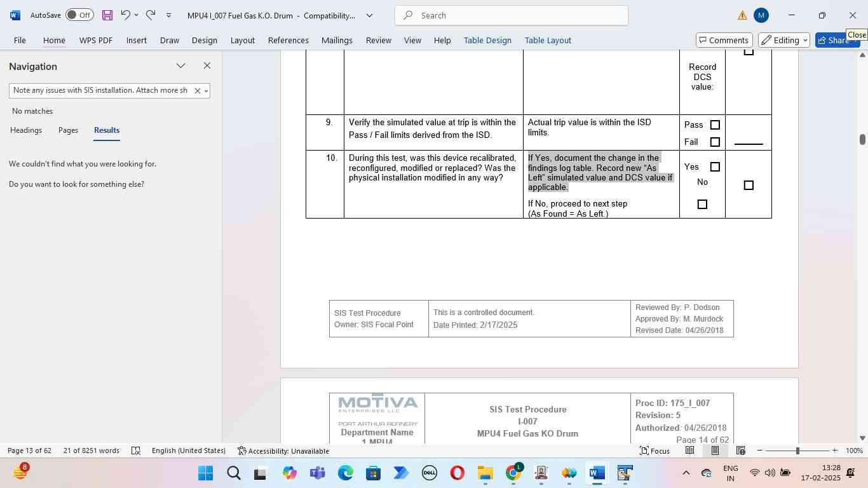Open the account profile avatar M
Image resolution: width=868 pixels, height=488 pixels.
point(761,15)
